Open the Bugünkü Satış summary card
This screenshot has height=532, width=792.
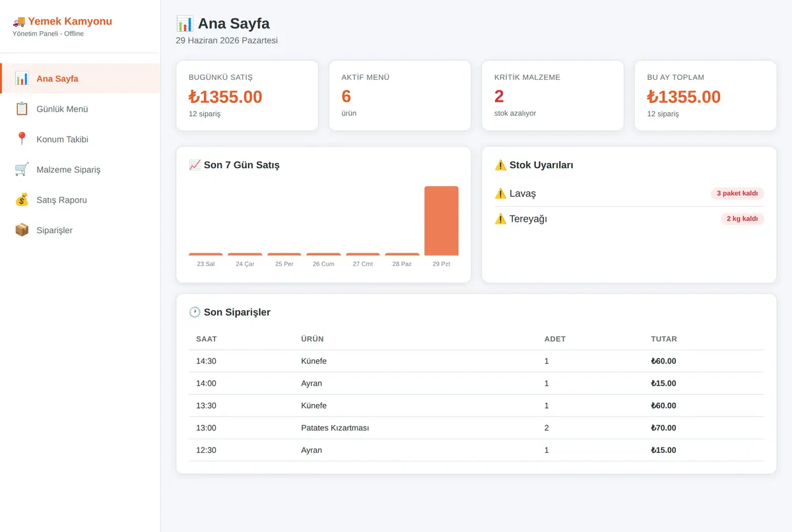(247, 96)
